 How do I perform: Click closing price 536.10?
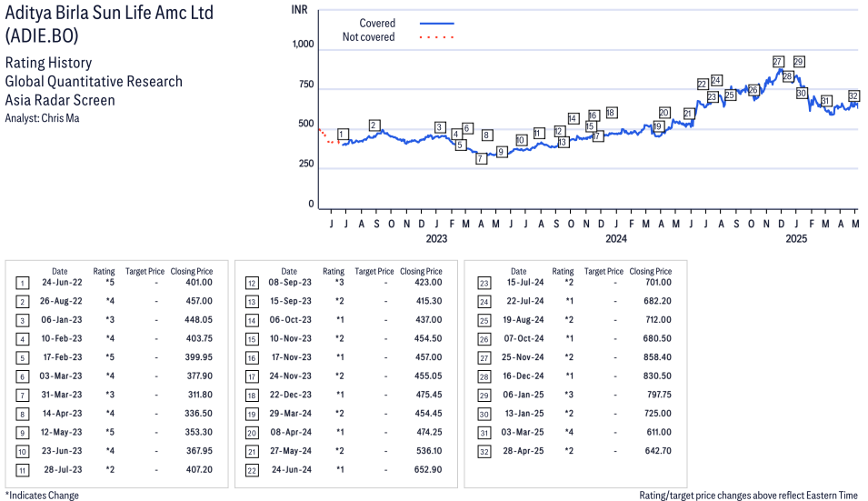click(429, 451)
